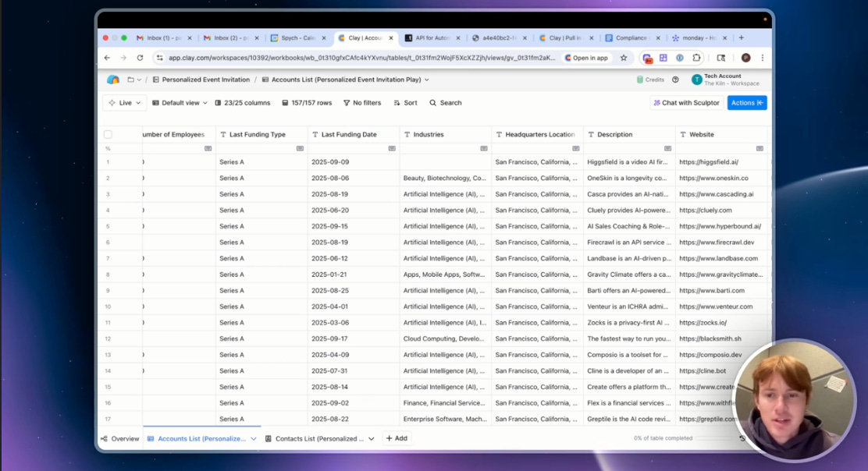Click filter icon under Number of Employees
868x471 pixels.
[208, 148]
